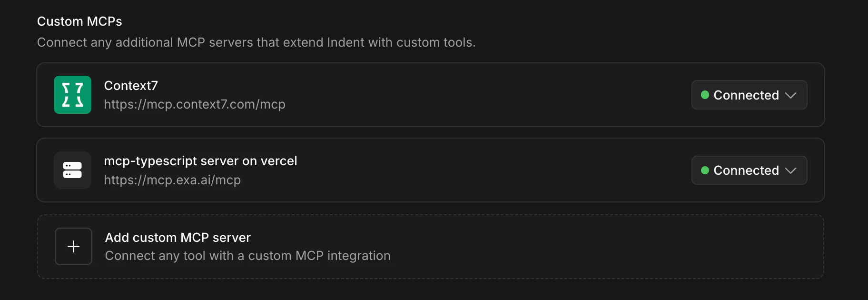Image resolution: width=868 pixels, height=300 pixels.
Task: Click the plus icon to add a server
Action: tap(73, 246)
